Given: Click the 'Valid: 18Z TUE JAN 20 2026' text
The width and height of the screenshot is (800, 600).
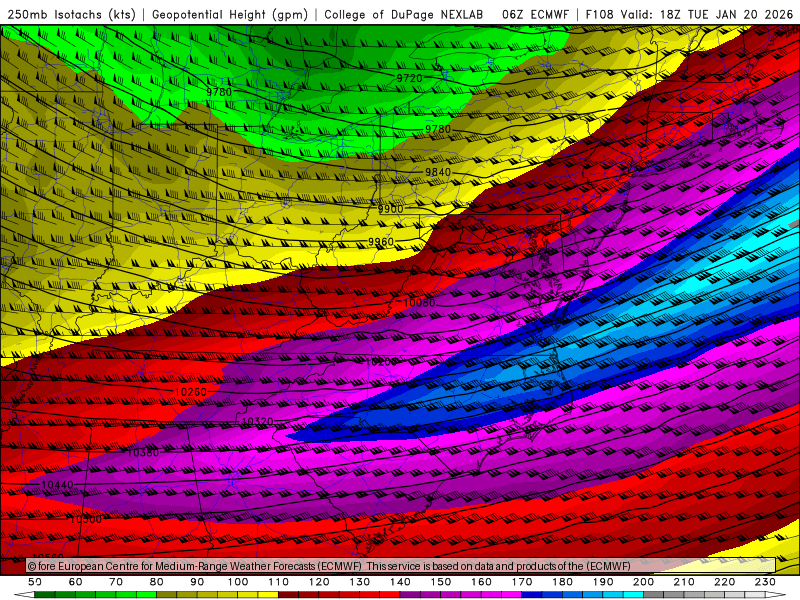Looking at the screenshot, I should [x=707, y=15].
